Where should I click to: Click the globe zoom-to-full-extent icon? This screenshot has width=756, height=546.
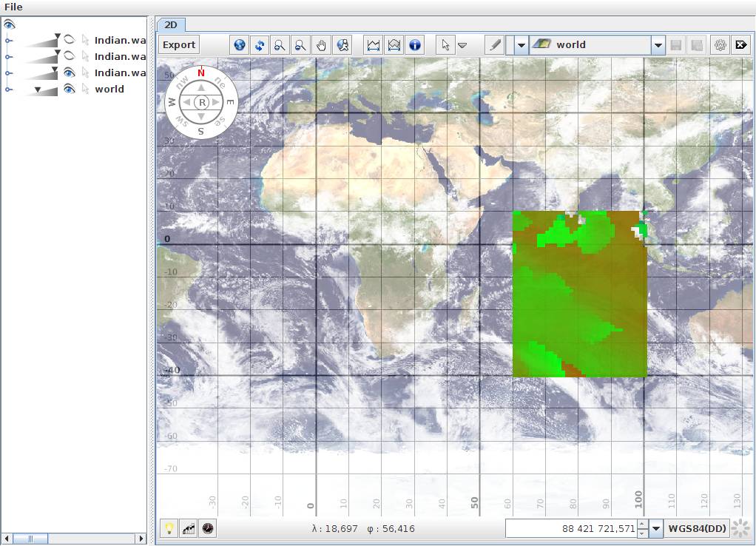coord(240,45)
